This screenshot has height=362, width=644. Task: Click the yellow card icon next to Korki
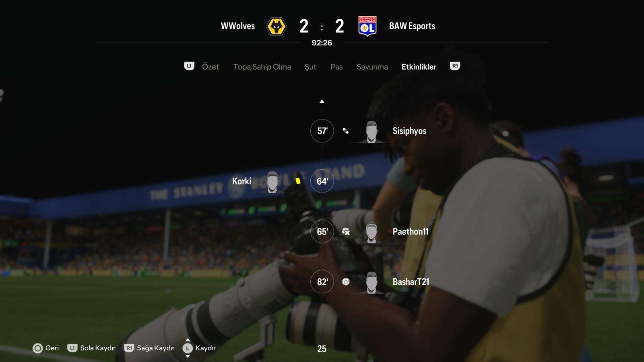(298, 181)
